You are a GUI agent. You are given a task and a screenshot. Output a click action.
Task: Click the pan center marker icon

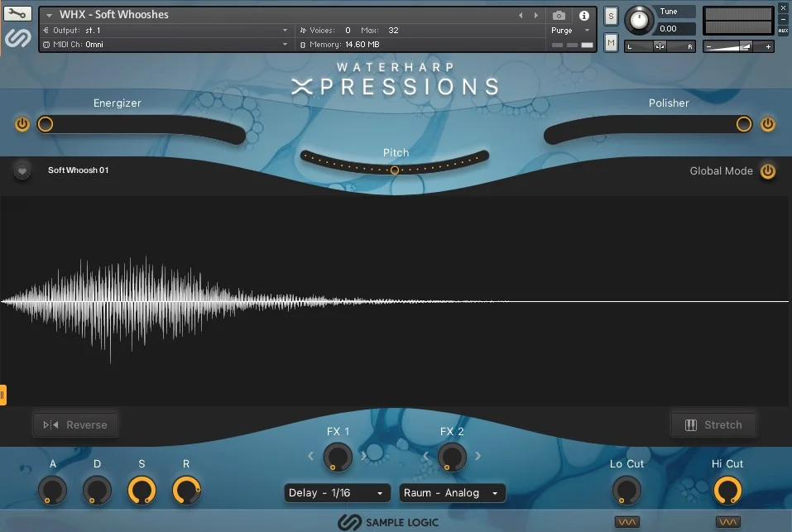point(660,46)
